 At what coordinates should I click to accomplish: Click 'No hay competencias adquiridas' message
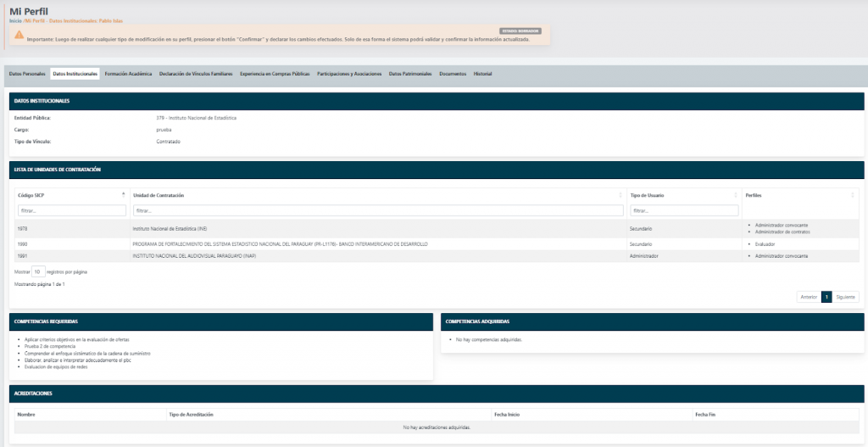coord(489,339)
